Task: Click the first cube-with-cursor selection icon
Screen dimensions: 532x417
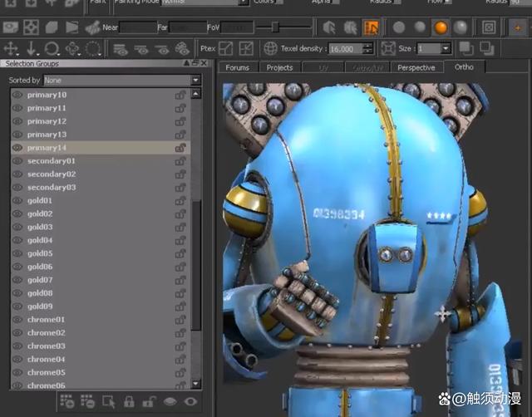Action: click(329, 27)
